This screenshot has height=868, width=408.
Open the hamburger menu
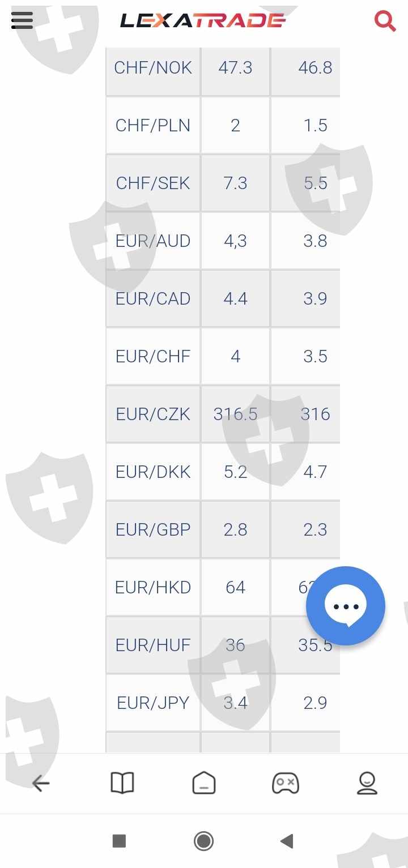point(22,21)
